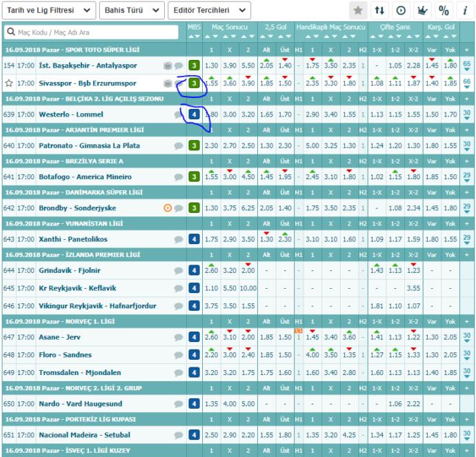
Task: Star the Sivasspor - Bşb Erzurumspor match
Action: (9, 83)
